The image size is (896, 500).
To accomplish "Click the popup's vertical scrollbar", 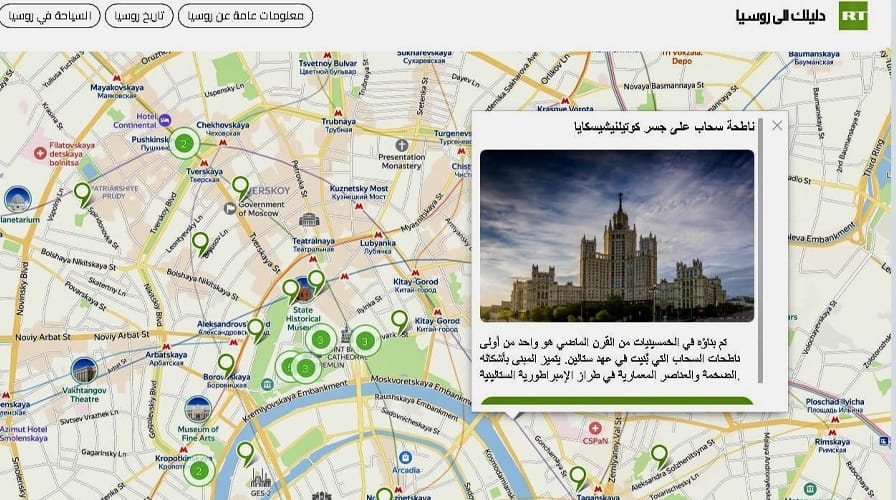I will tap(761, 251).
